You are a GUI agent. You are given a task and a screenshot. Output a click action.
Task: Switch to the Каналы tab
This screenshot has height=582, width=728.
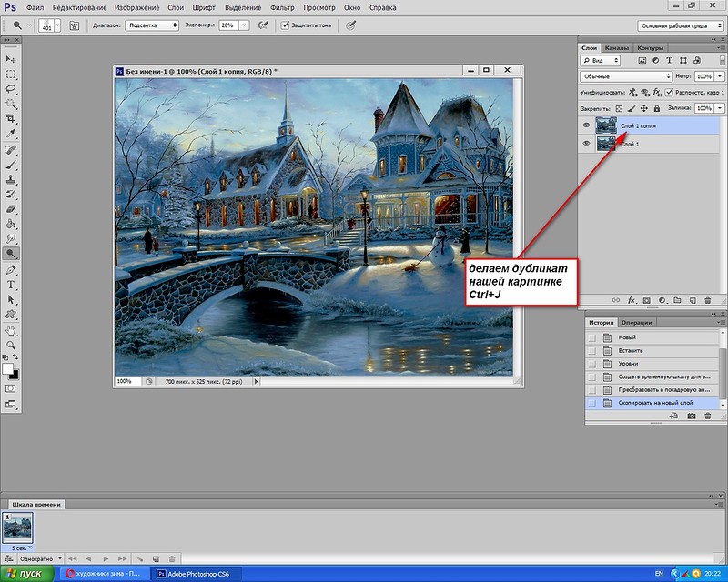tap(617, 48)
